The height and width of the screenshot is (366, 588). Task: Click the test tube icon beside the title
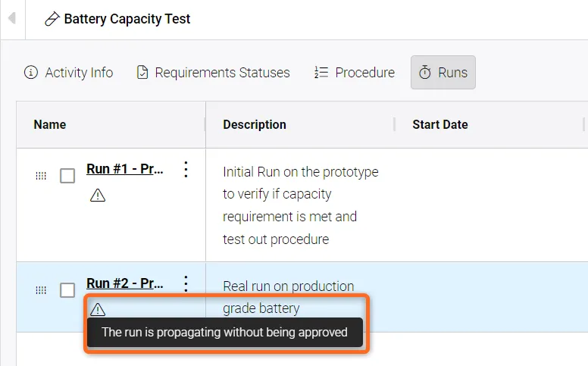coord(52,20)
